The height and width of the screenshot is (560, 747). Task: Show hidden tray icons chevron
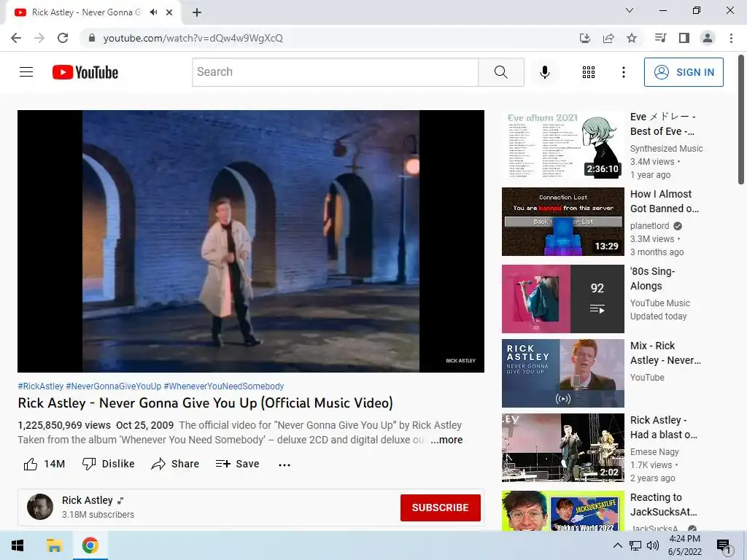[x=617, y=545]
